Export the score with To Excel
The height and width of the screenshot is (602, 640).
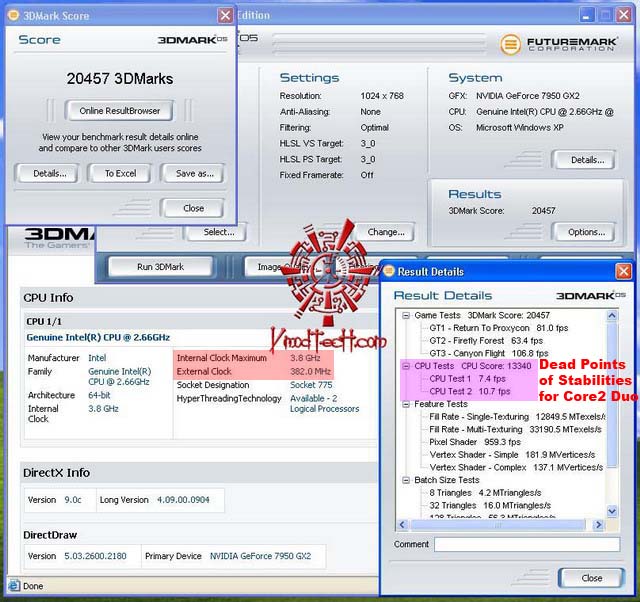coord(120,173)
